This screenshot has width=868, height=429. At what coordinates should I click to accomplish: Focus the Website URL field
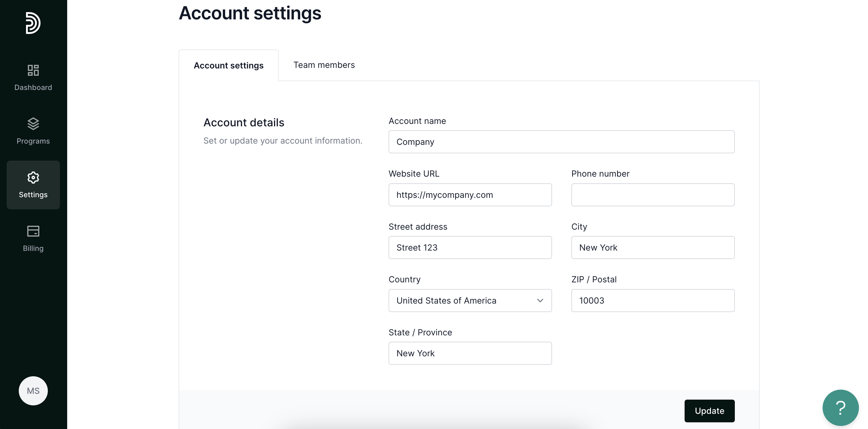(470, 195)
